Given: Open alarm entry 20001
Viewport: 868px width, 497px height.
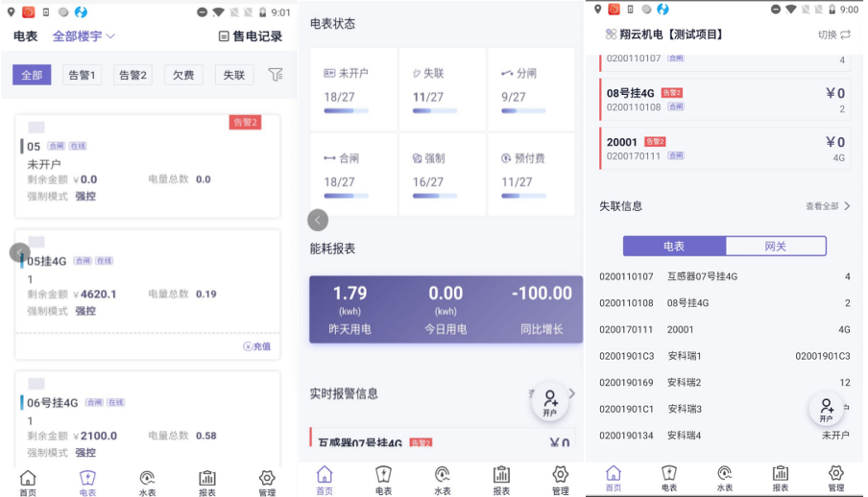Looking at the screenshot, I should 725,149.
